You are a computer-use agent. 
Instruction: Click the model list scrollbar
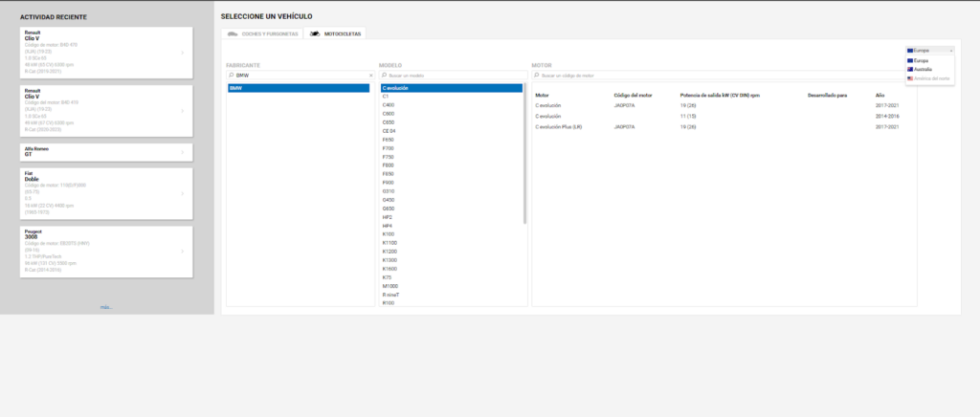(x=525, y=153)
